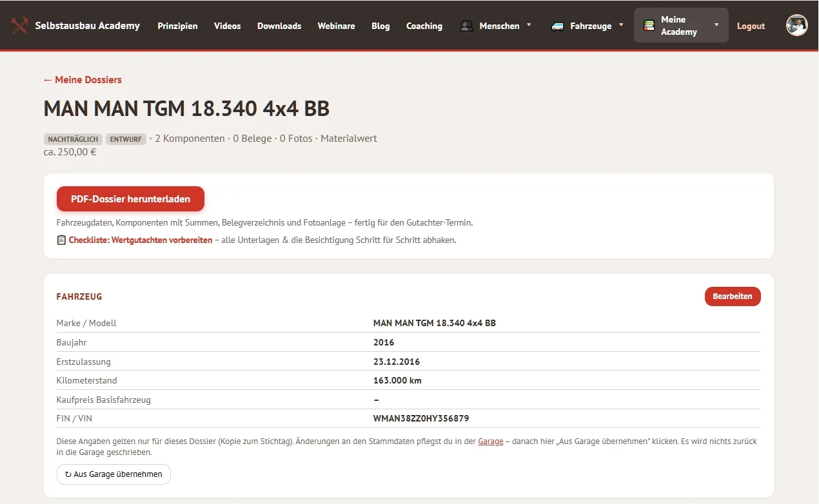Click the FAHRZEUG section heading
Image resolution: width=819 pixels, height=504 pixels.
point(79,296)
